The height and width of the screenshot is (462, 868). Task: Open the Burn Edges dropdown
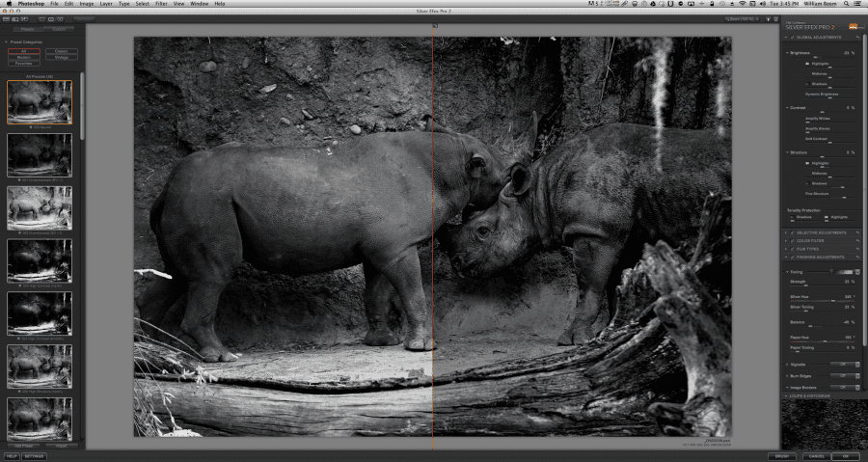[845, 376]
